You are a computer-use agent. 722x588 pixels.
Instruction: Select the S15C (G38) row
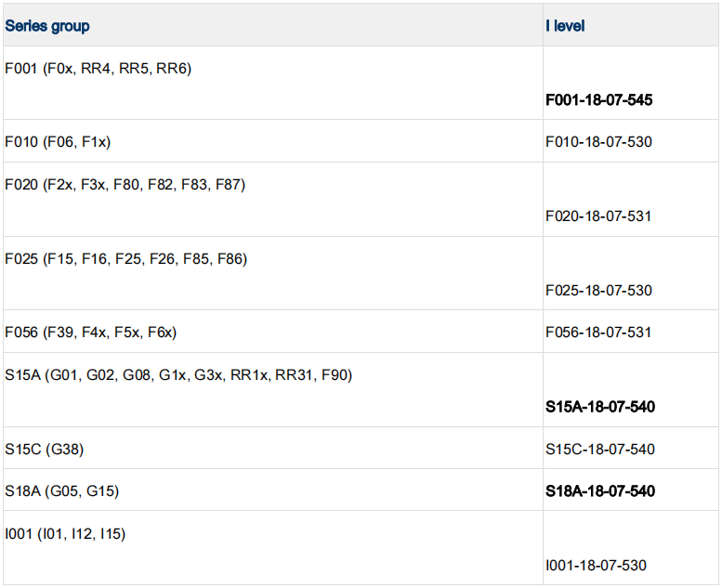(x=45, y=450)
